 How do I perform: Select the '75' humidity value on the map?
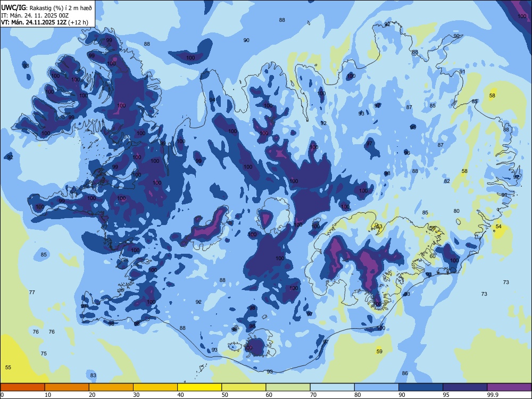pos(44,354)
